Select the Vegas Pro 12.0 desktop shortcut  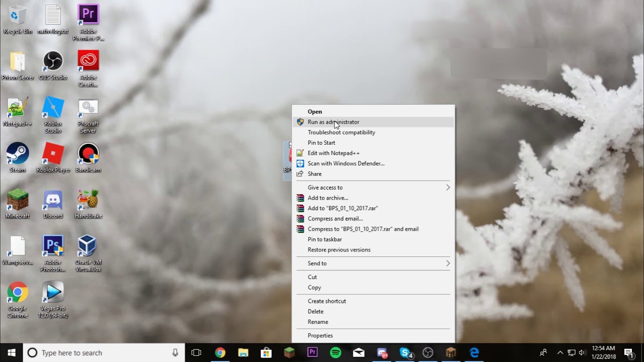pyautogui.click(x=53, y=300)
